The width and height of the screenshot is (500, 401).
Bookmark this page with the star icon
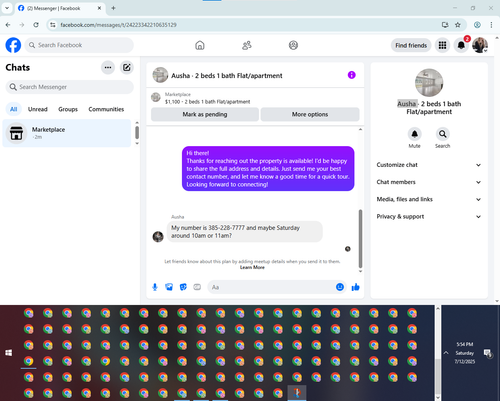pyautogui.click(x=458, y=25)
